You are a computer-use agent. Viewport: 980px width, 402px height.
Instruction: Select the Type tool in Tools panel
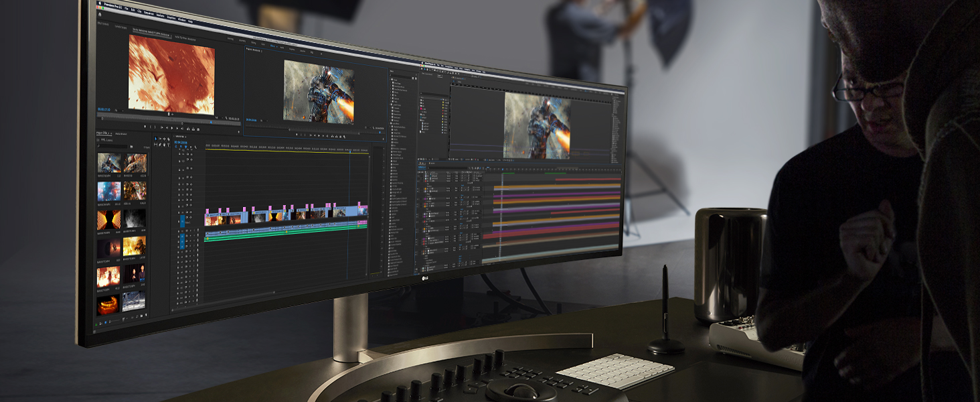click(x=169, y=145)
